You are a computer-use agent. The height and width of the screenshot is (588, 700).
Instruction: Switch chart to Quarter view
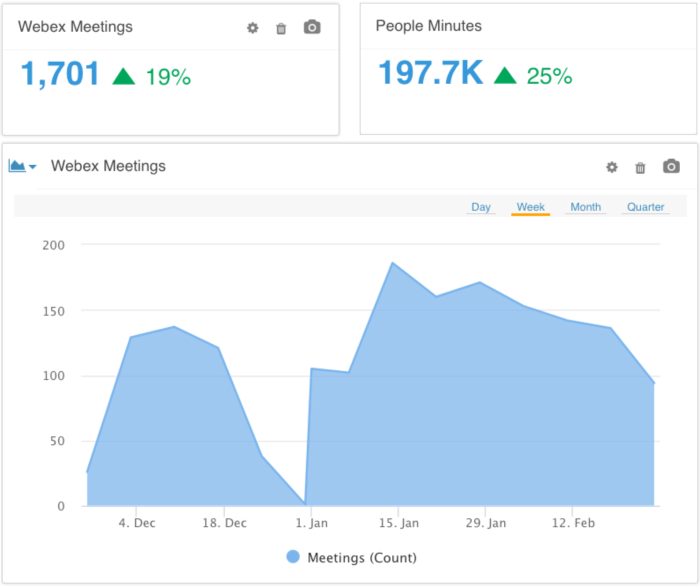pos(645,207)
